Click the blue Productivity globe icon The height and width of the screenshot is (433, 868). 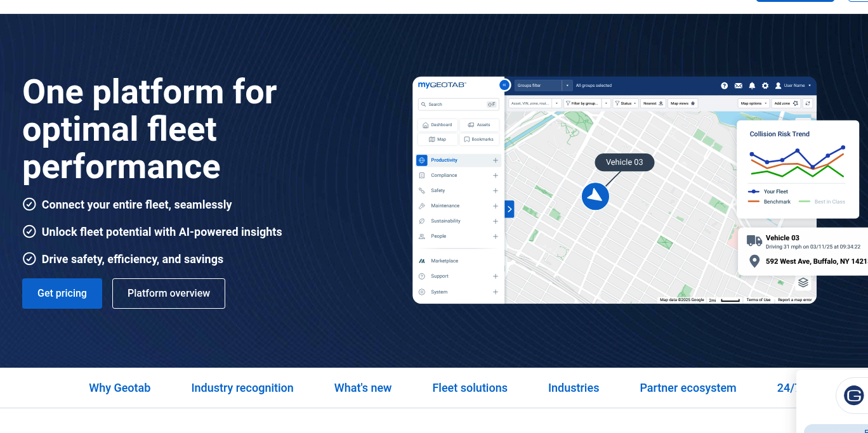pyautogui.click(x=422, y=160)
